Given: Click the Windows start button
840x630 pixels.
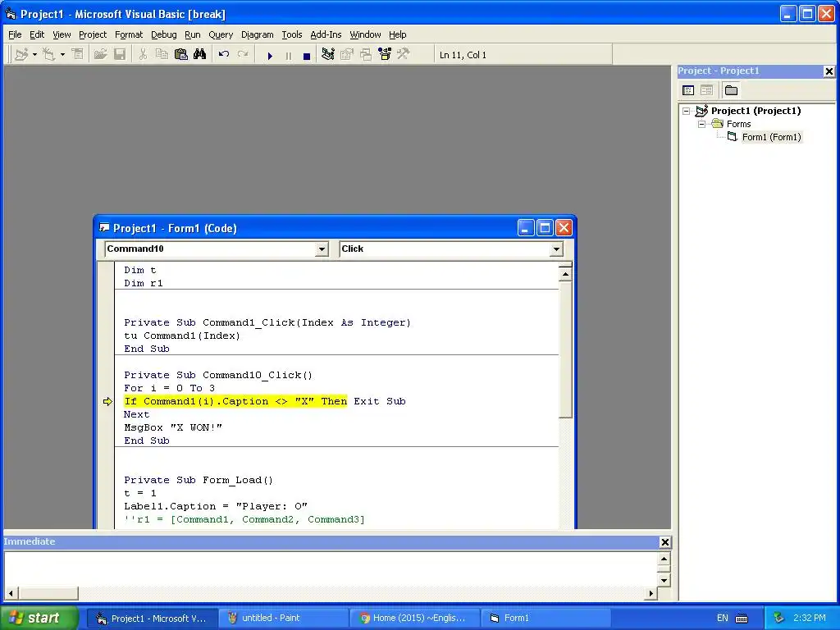Looking at the screenshot, I should tap(39, 619).
